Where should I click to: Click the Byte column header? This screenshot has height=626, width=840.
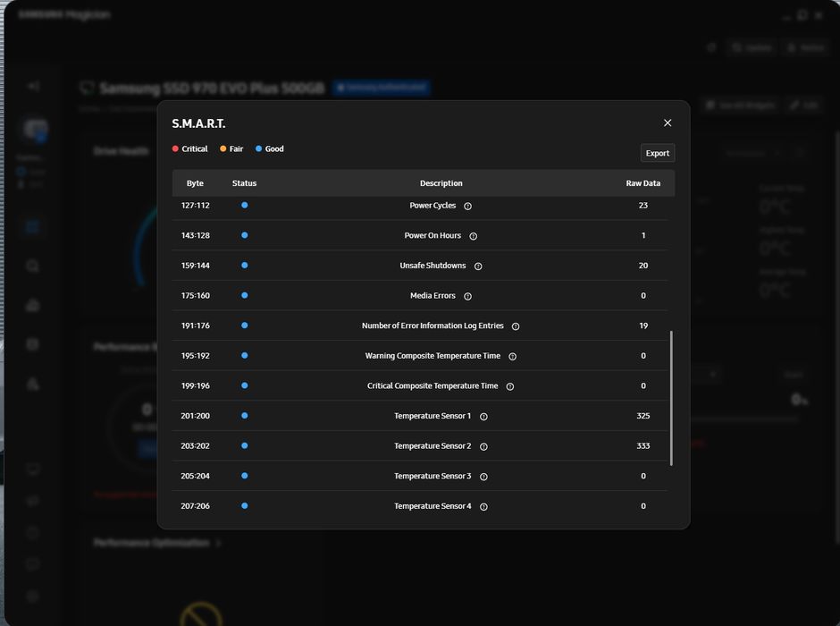point(195,182)
